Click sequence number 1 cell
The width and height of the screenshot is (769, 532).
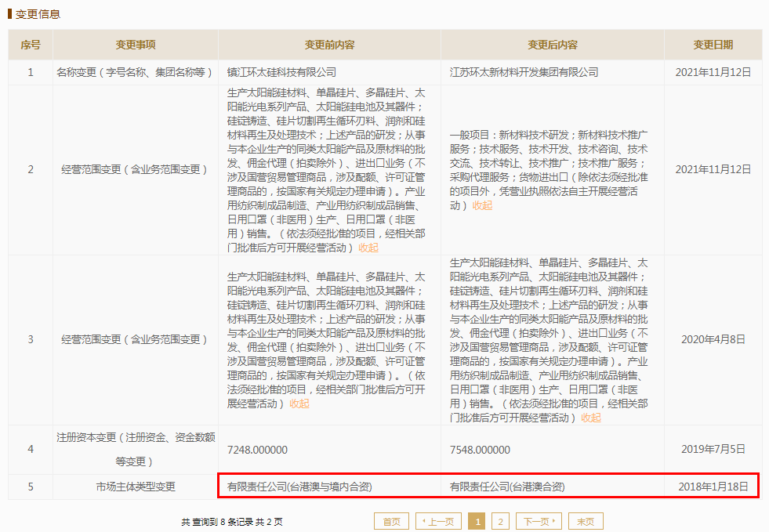tap(31, 73)
